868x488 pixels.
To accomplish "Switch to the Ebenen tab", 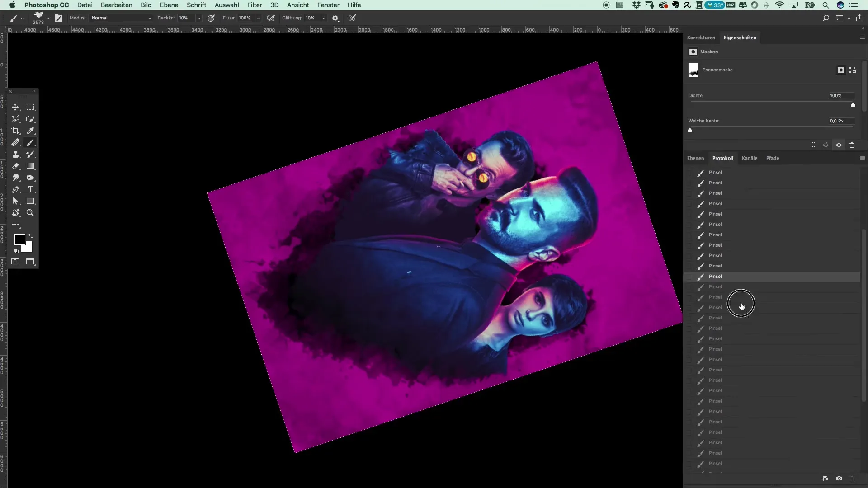I will click(695, 158).
